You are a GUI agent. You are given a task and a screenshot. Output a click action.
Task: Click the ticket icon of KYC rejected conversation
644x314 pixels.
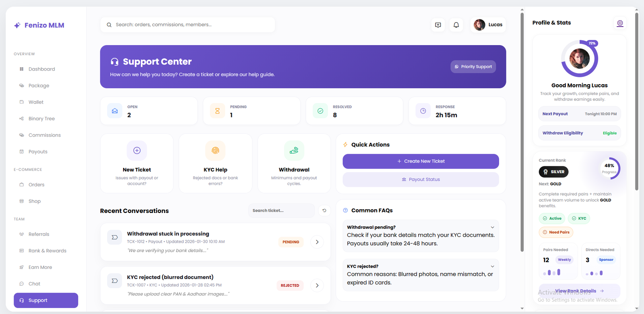(x=115, y=281)
